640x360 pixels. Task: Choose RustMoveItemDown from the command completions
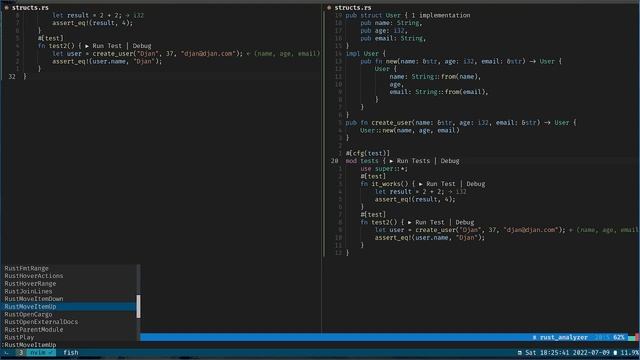pyautogui.click(x=69, y=299)
